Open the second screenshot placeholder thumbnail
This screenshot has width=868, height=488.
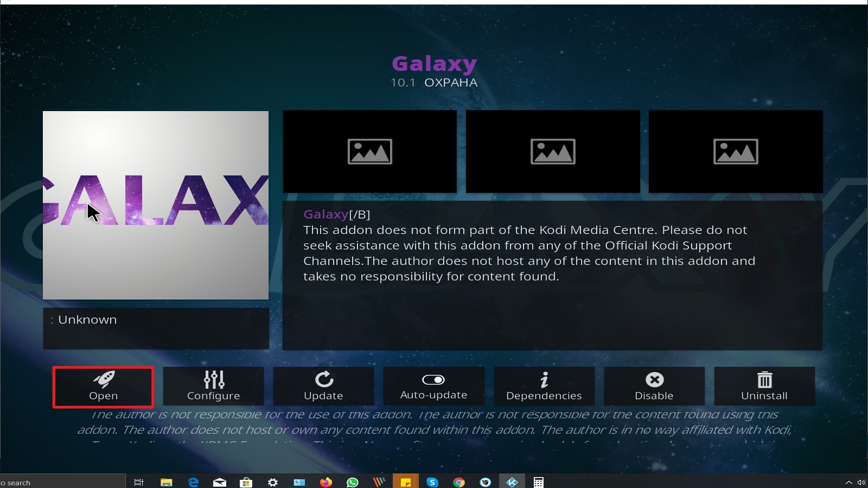click(553, 152)
